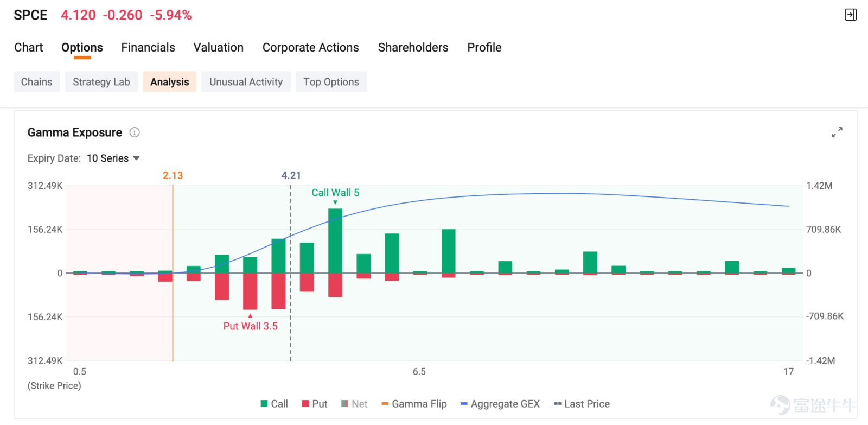Click the SPCE ticker symbol
868x425 pixels.
pos(30,15)
